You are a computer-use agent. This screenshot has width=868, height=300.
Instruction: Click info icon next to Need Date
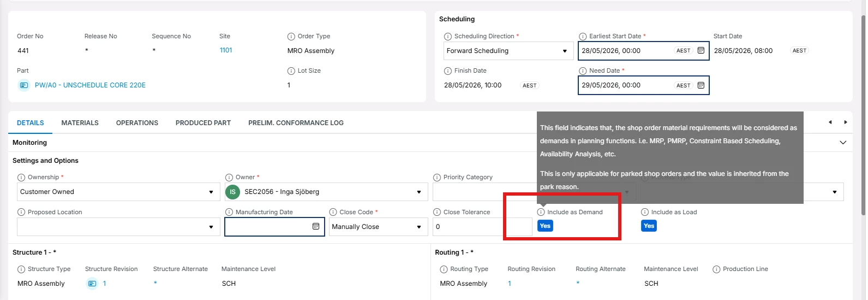click(x=583, y=71)
